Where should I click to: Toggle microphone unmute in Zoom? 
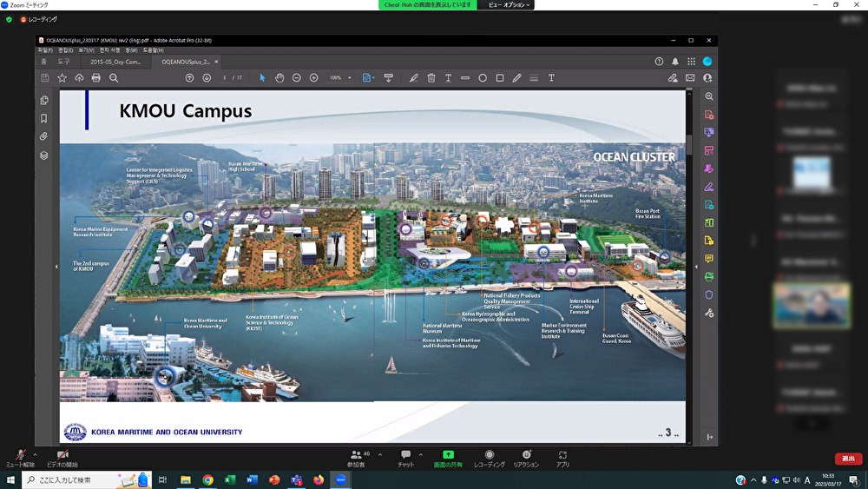tap(21, 459)
